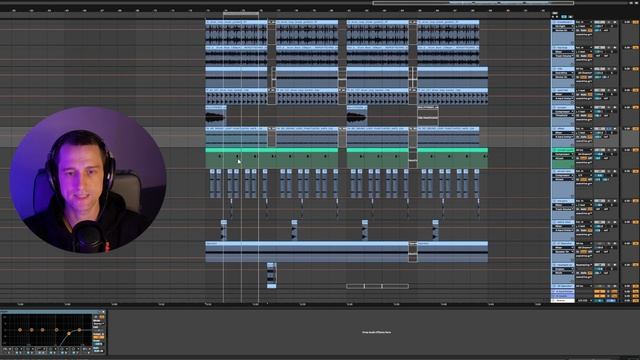Select the long audio clip on the bottom track

tap(307, 251)
